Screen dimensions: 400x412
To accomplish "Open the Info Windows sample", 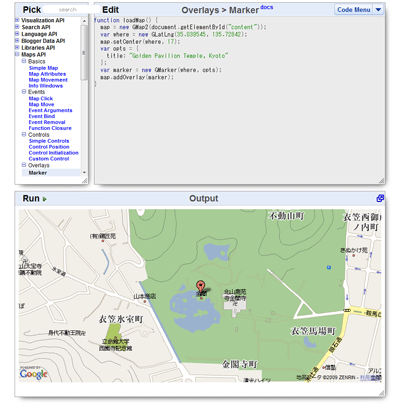I will pyautogui.click(x=46, y=86).
